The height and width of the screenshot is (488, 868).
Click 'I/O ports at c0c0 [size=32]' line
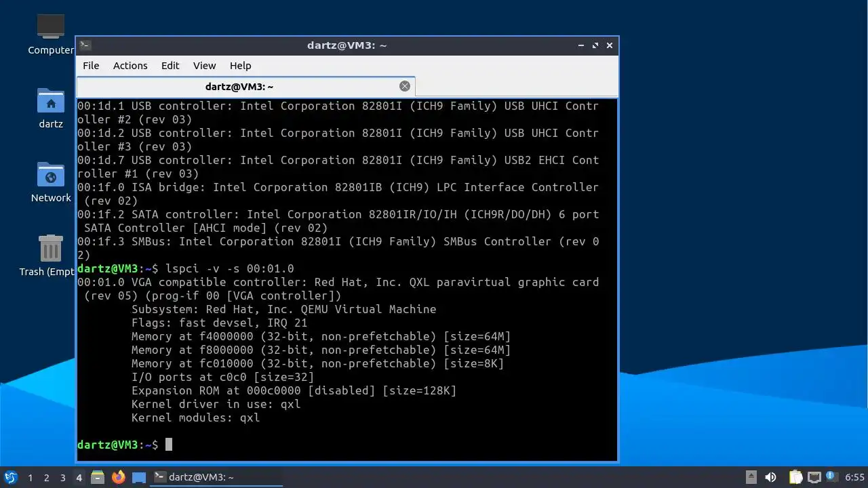(222, 377)
